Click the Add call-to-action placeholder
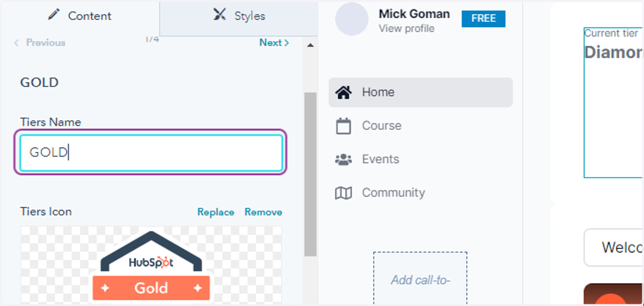The width and height of the screenshot is (644, 306). click(420, 279)
